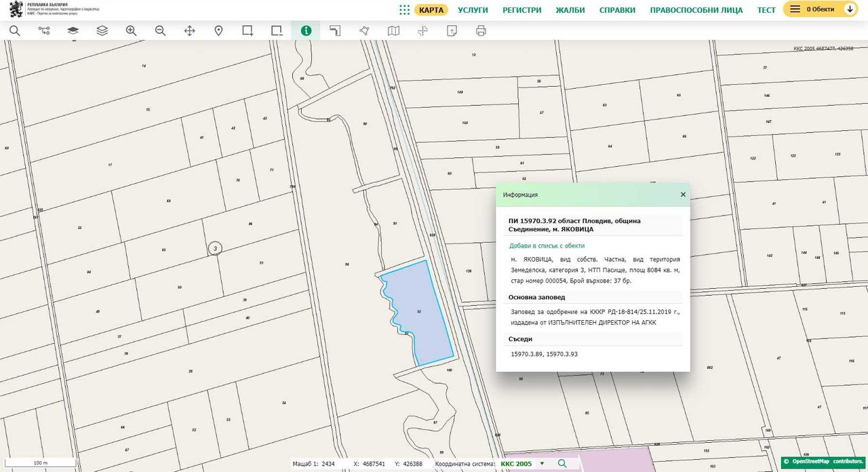868x472 pixels.
Task: Zoom in on the map
Action: [131, 31]
